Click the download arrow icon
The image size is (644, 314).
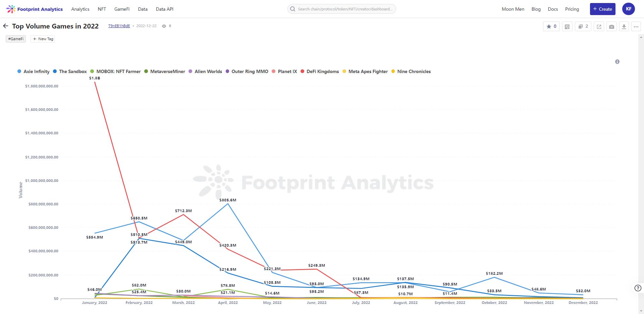tap(624, 26)
